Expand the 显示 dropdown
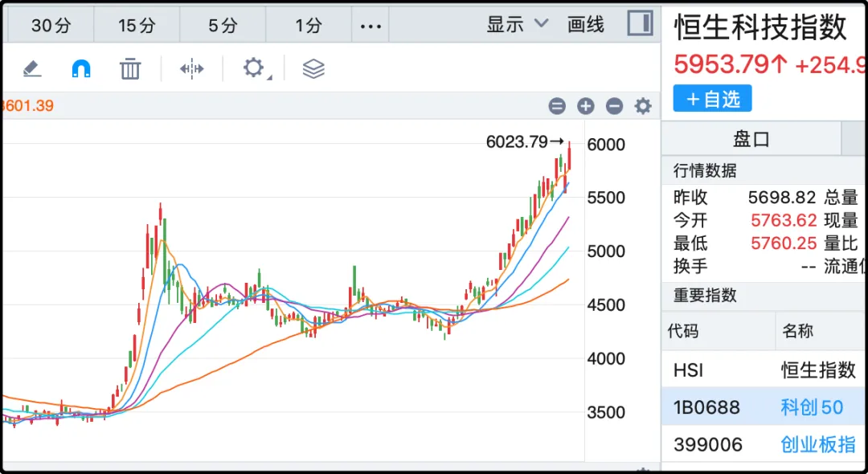 point(517,24)
